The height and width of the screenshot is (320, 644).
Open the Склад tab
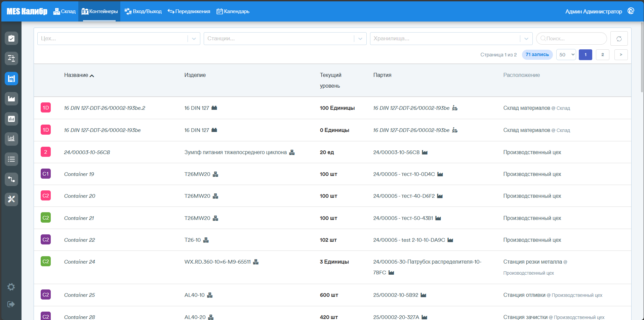[65, 11]
